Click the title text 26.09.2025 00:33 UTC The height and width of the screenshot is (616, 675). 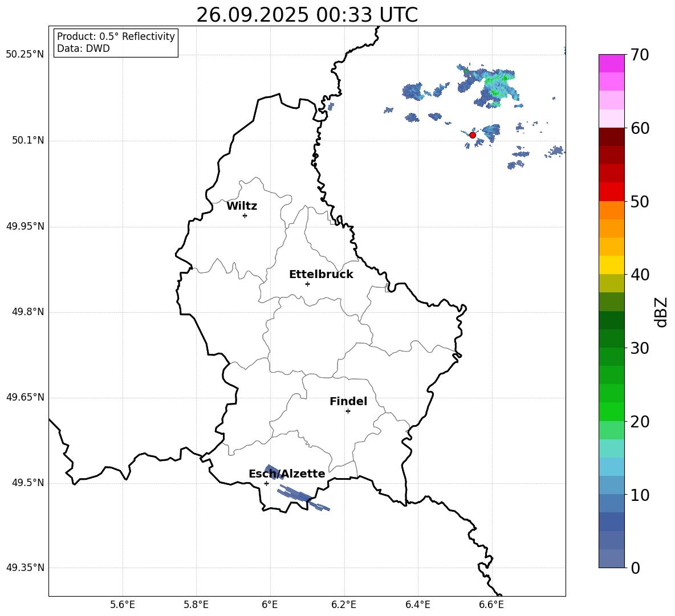coord(307,15)
